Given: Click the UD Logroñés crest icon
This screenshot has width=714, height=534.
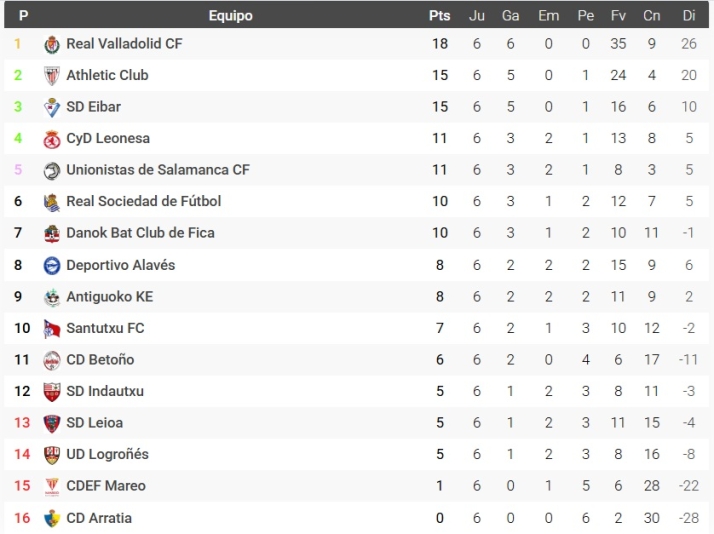Looking at the screenshot, I should (x=52, y=455).
